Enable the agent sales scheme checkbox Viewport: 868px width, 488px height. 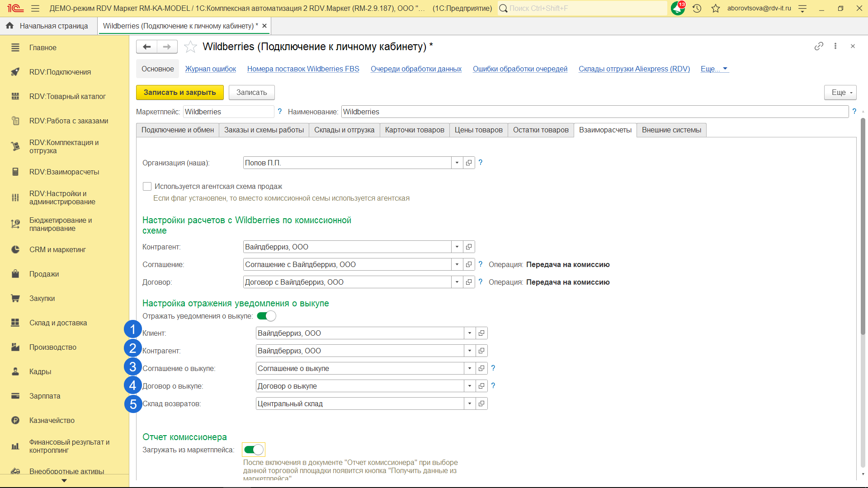click(147, 186)
